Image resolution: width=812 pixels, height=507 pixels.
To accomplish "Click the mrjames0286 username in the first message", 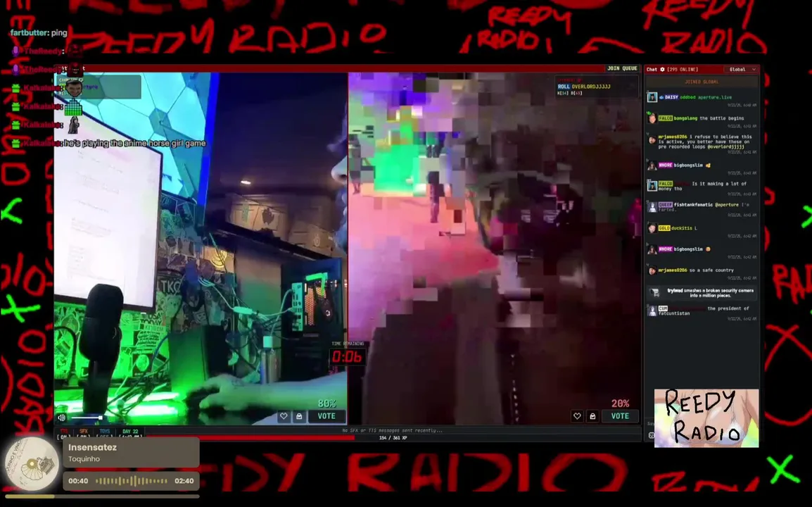I will (672, 137).
